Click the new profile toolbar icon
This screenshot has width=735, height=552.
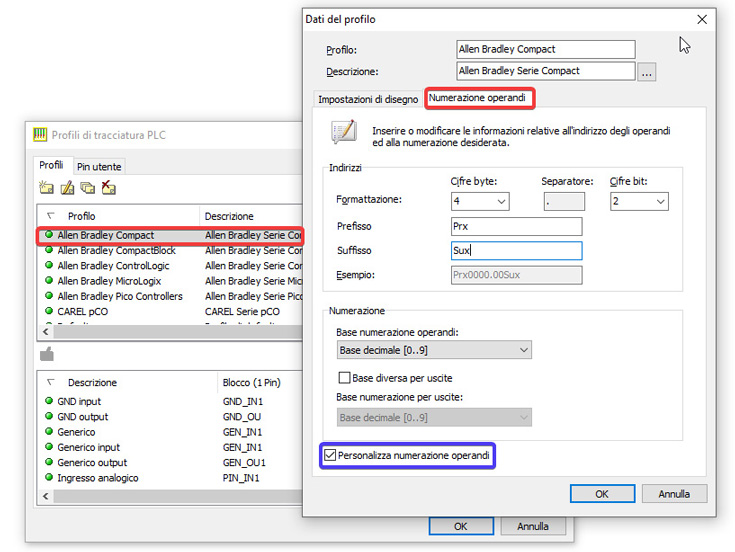click(46, 188)
